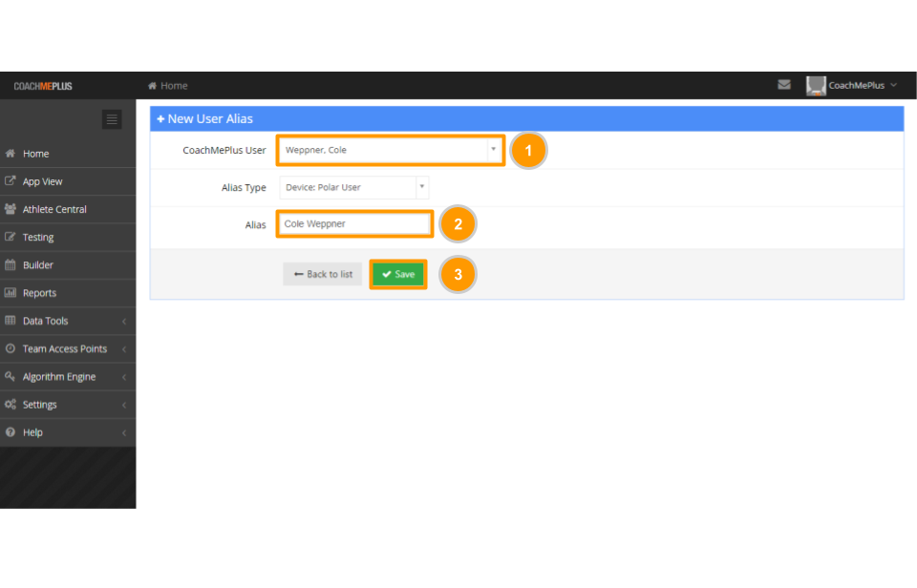This screenshot has width=917, height=588.
Task: Click the Alias text field
Action: (x=354, y=224)
